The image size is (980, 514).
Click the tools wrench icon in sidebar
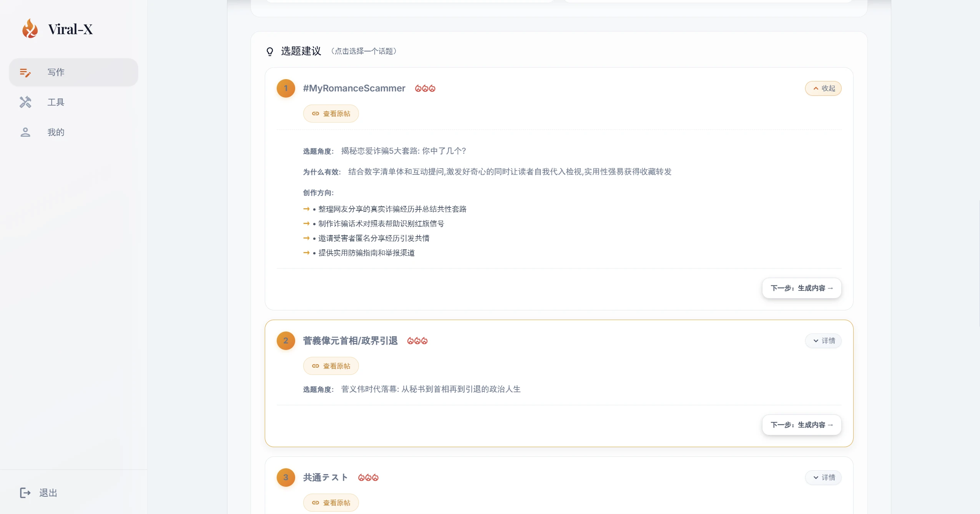(25, 102)
